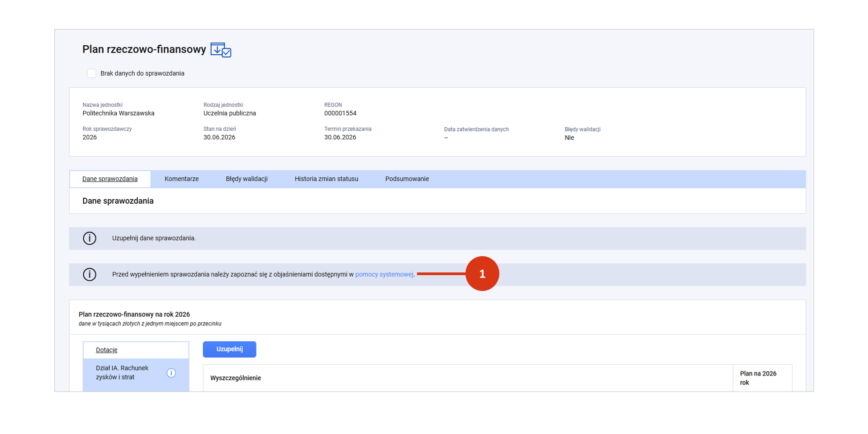
Task: Click info icon beside pomocy systemowej message
Action: 90,274
